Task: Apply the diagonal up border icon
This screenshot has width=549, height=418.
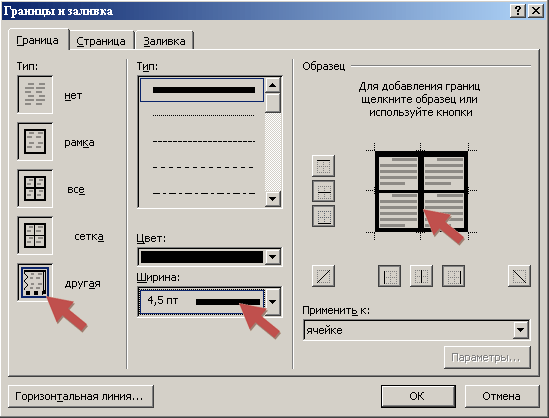Action: tap(323, 276)
